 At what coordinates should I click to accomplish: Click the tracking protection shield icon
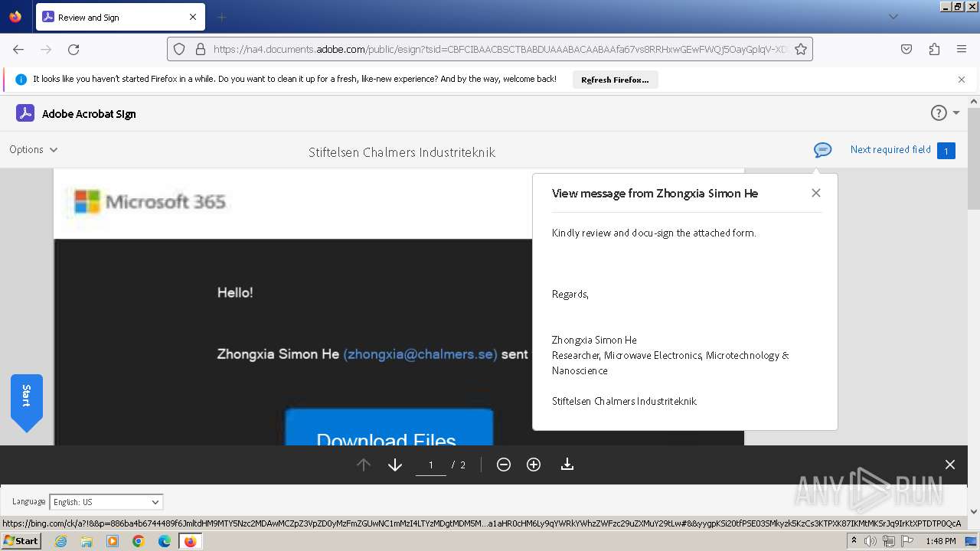point(179,49)
